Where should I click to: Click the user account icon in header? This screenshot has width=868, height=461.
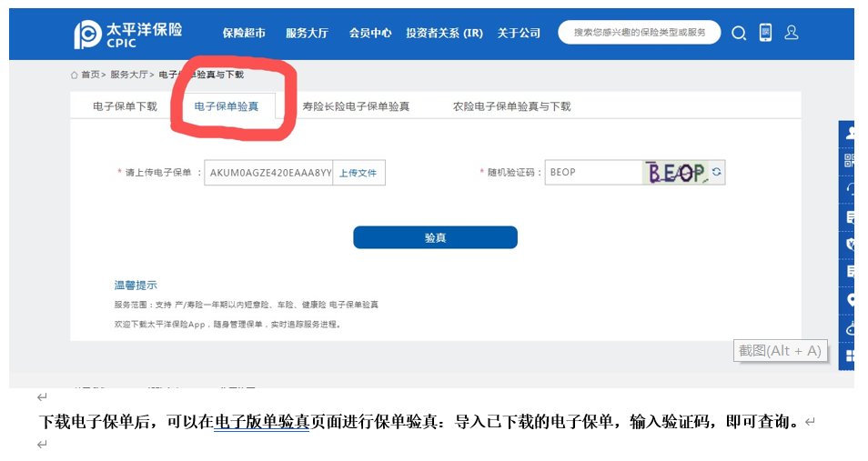click(791, 33)
